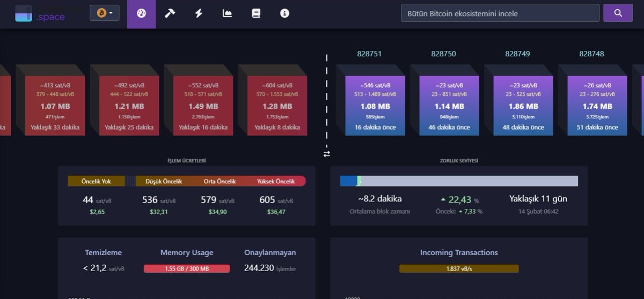
Task: Click block height link 828748
Action: tap(591, 54)
